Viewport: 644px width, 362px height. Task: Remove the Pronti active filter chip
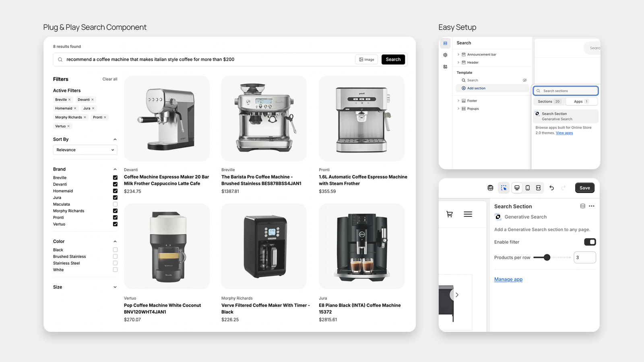click(x=105, y=117)
